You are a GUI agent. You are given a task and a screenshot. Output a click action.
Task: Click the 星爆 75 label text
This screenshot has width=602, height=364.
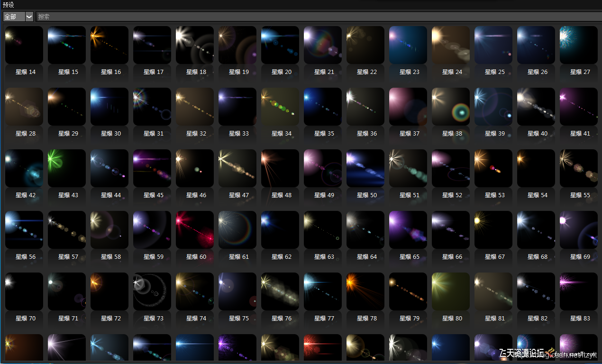pyautogui.click(x=239, y=318)
